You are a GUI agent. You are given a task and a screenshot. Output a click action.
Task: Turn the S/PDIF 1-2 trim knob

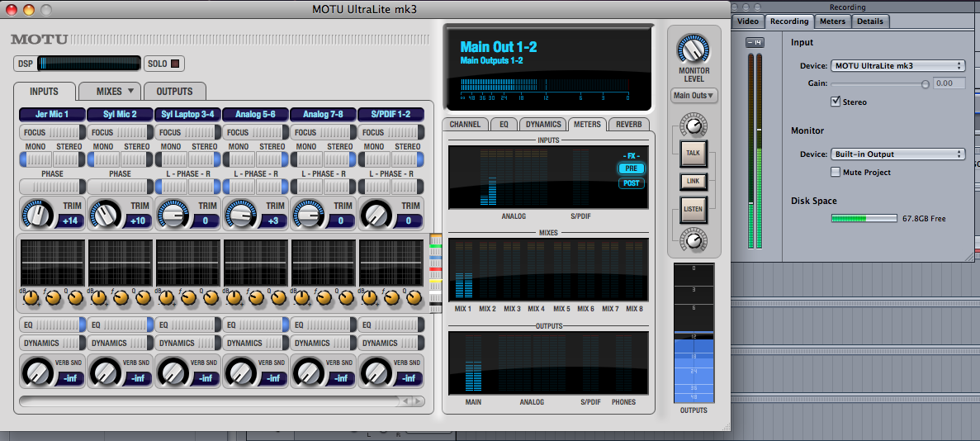tap(375, 213)
